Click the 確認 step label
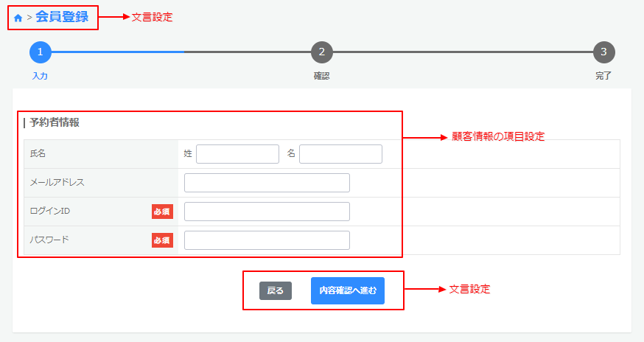This screenshot has width=644, height=342. [322, 76]
